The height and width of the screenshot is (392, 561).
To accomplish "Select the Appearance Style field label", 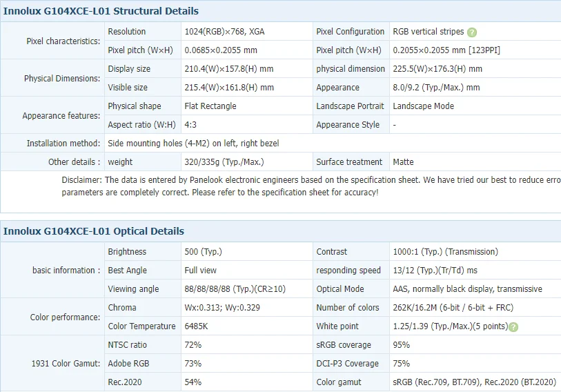I will point(348,125).
